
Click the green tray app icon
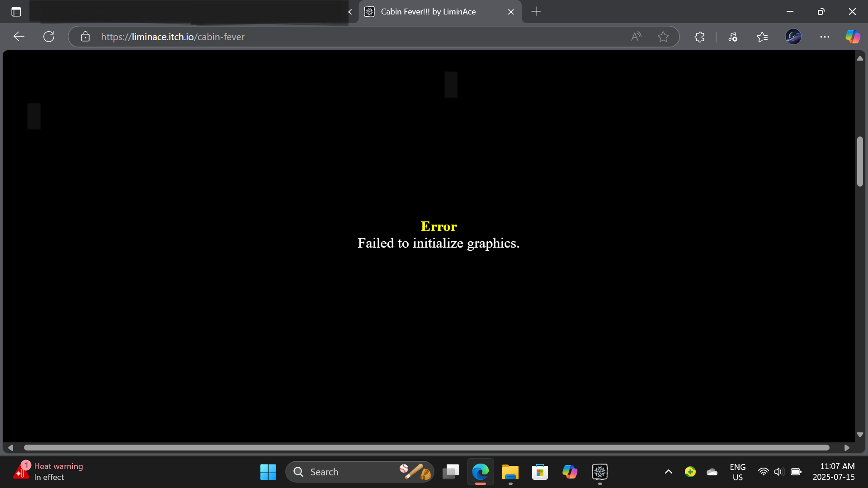[690, 472]
